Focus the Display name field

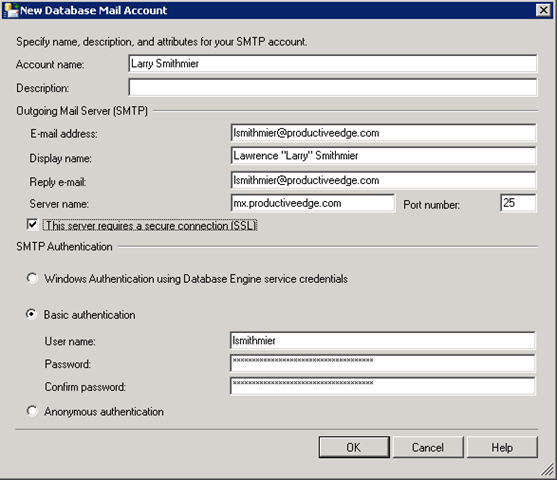pyautogui.click(x=383, y=156)
